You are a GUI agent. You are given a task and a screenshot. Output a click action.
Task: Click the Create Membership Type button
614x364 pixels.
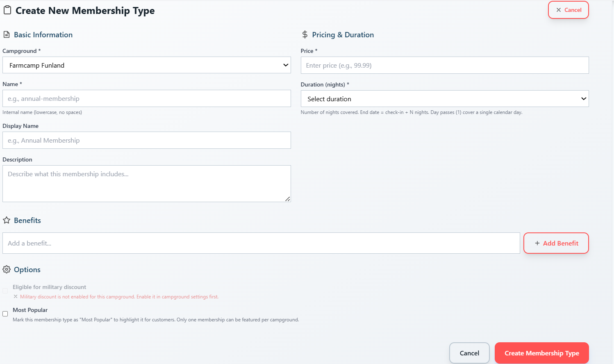coord(542,353)
